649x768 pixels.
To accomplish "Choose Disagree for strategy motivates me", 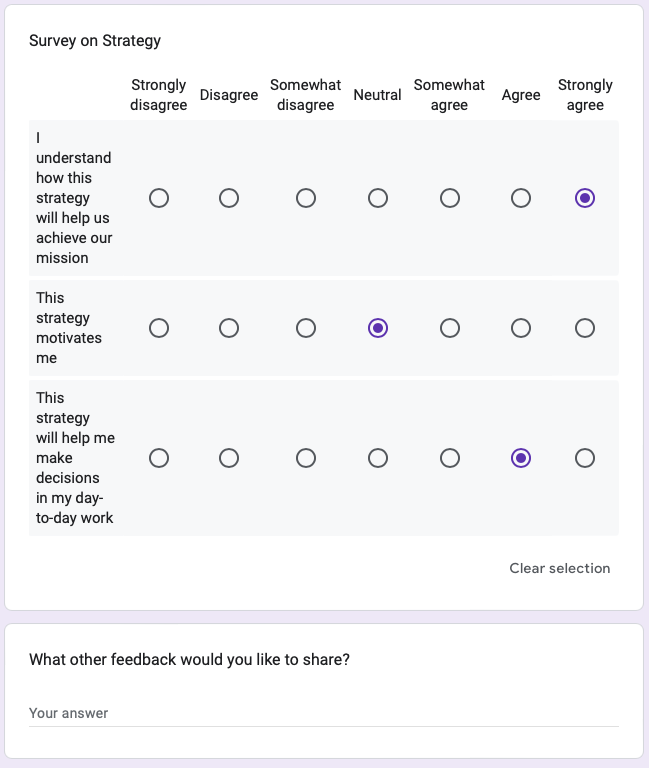I will tap(229, 328).
